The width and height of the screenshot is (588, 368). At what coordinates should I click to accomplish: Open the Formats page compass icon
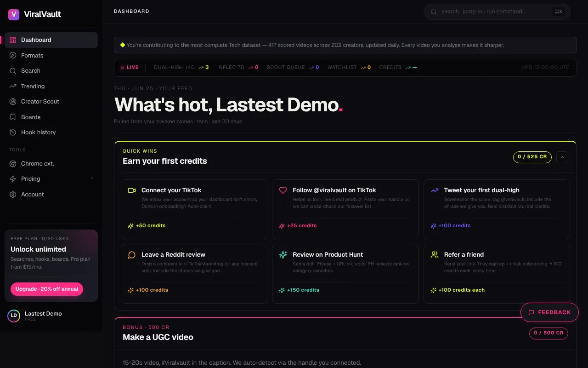pos(13,55)
